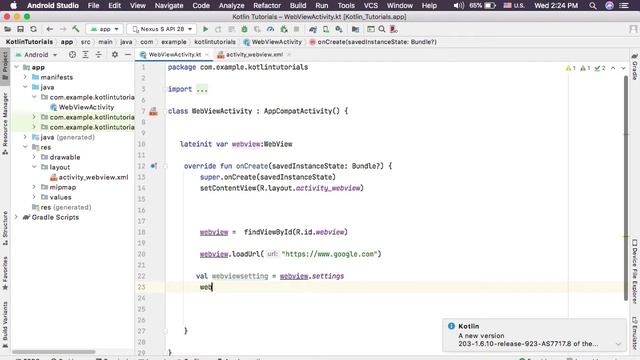Expand Gradle Scripts node

point(16,217)
